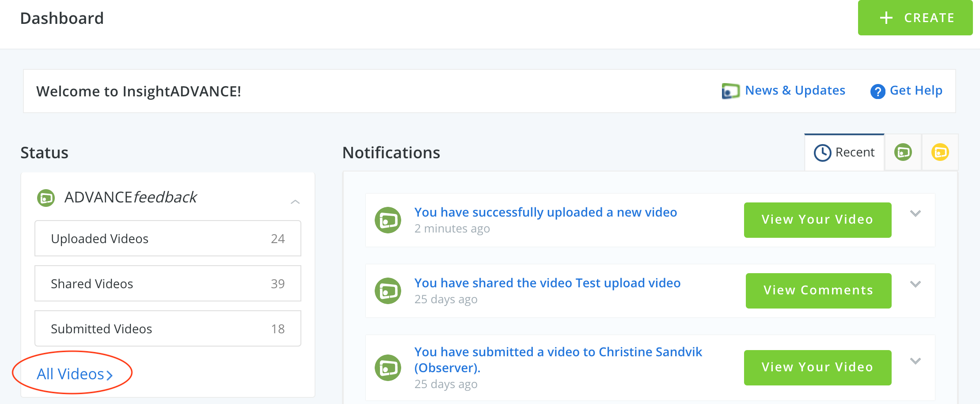Click the Submitted Videos count 18
The height and width of the screenshot is (404, 980).
coord(278,329)
